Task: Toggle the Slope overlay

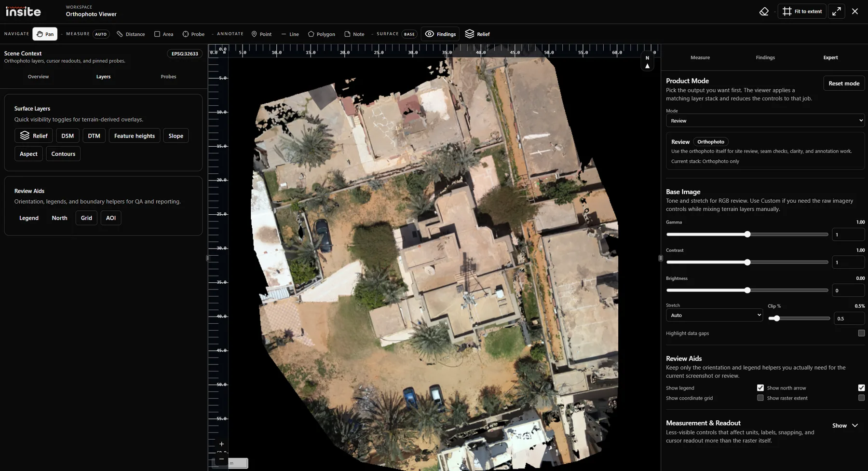Action: [x=176, y=136]
